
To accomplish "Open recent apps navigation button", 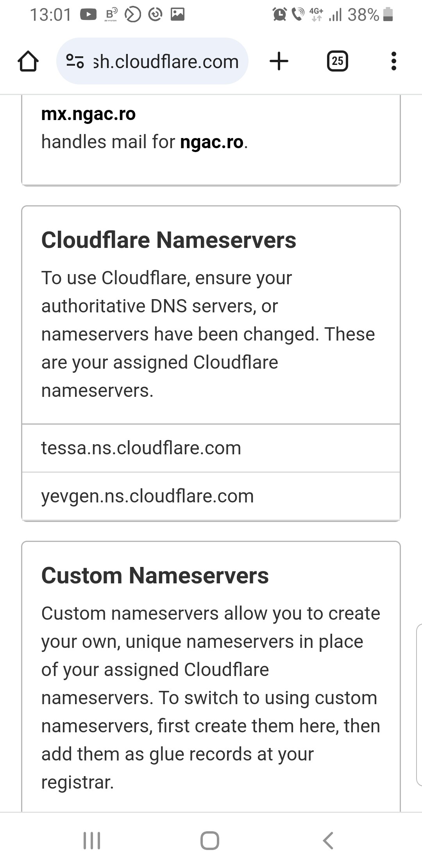I will pyautogui.click(x=92, y=840).
